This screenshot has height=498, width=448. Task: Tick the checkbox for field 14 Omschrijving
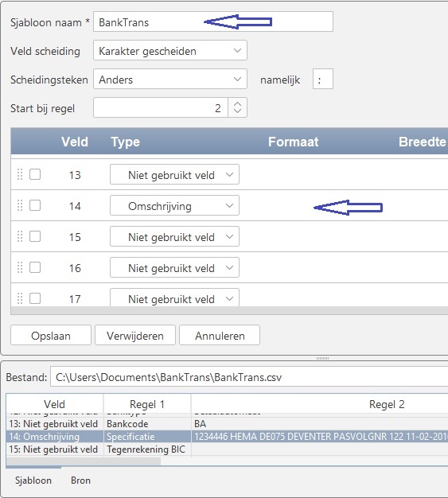[x=35, y=205]
